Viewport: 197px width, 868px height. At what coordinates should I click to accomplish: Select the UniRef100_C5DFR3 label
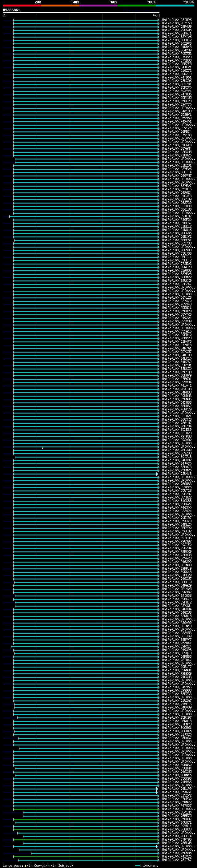(177, 101)
